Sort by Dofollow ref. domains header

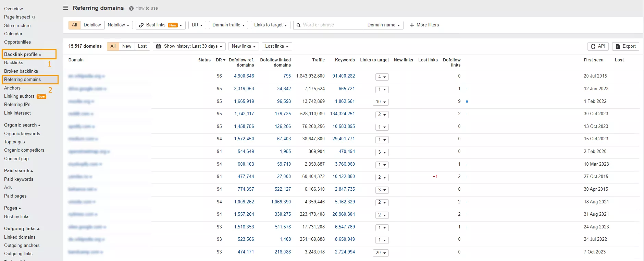tap(241, 62)
